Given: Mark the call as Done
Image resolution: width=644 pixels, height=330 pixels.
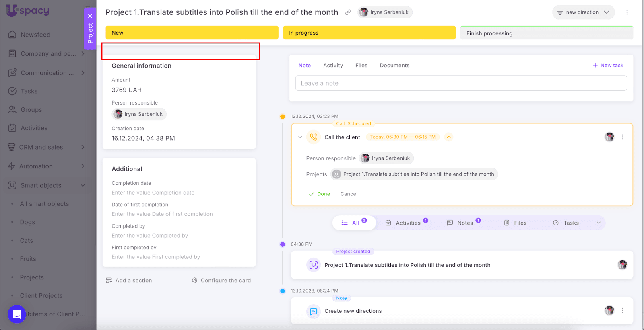Looking at the screenshot, I should 320,194.
